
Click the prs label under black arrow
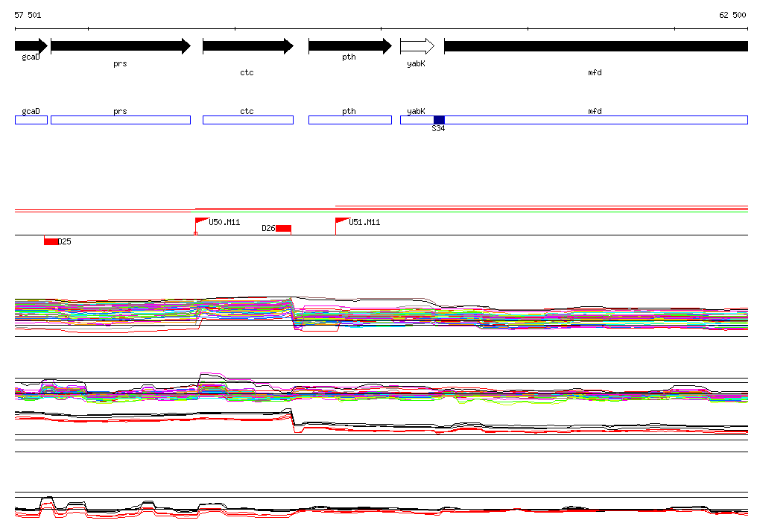[x=120, y=64]
